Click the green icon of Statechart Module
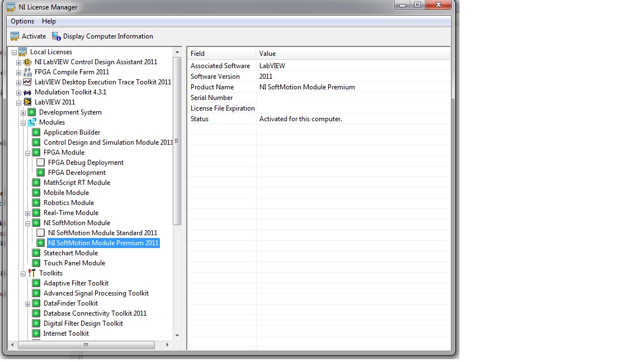644x362 pixels. (x=36, y=253)
